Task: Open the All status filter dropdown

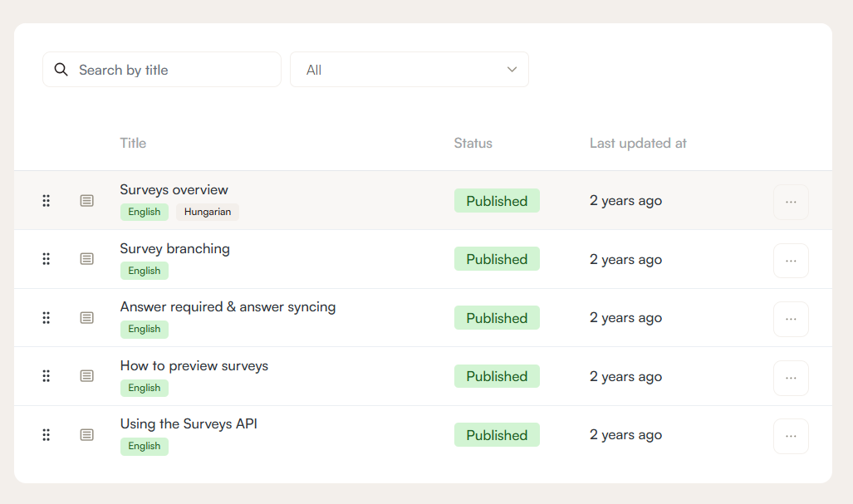Action: pyautogui.click(x=409, y=70)
